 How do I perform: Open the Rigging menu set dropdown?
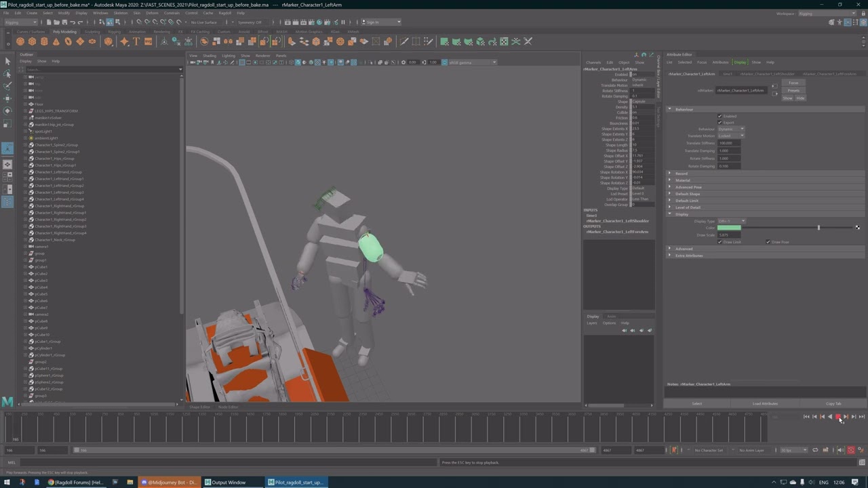22,22
